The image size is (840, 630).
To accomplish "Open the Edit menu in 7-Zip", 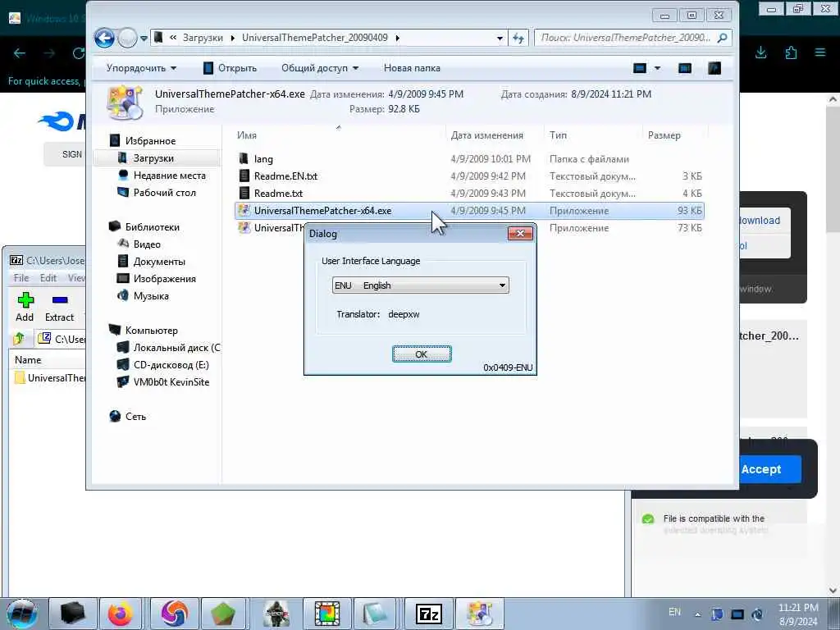I will (x=48, y=277).
